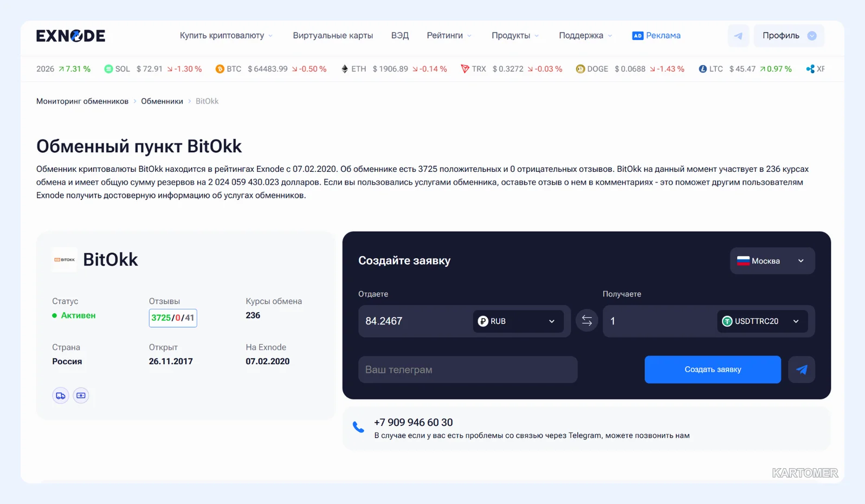
Task: Expand the Рейтинги menu
Action: pos(449,36)
